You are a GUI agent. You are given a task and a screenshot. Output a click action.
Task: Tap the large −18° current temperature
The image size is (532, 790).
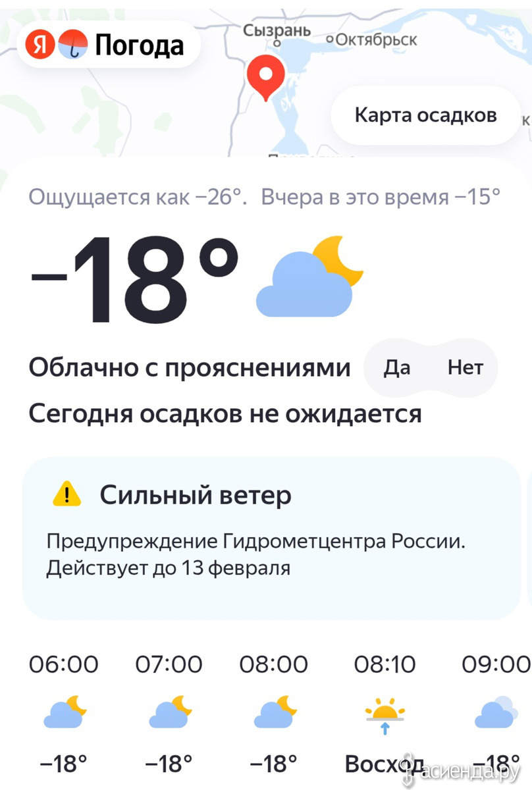click(x=136, y=279)
